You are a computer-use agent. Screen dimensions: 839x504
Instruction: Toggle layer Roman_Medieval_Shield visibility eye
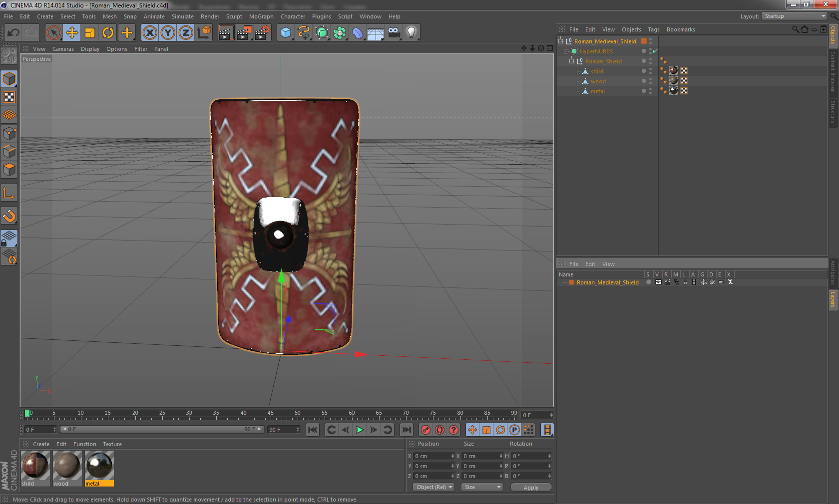[658, 282]
